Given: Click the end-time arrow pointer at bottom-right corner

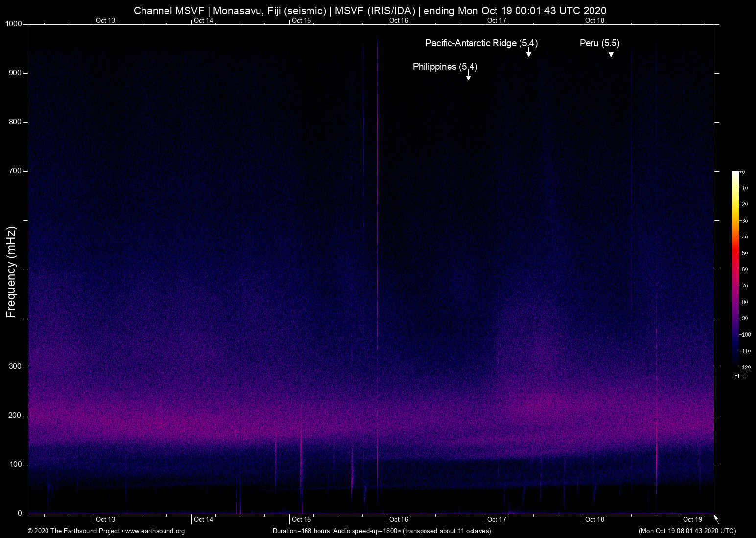Looking at the screenshot, I should 717,519.
